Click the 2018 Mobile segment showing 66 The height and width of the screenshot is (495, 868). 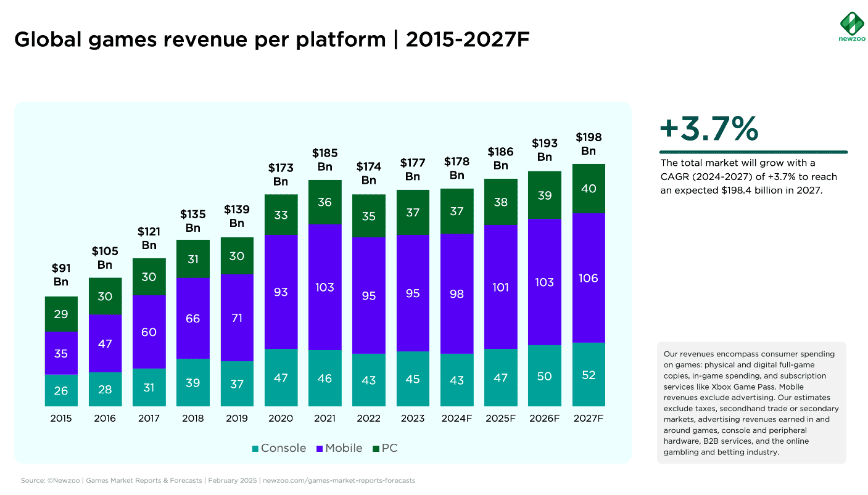coord(193,319)
